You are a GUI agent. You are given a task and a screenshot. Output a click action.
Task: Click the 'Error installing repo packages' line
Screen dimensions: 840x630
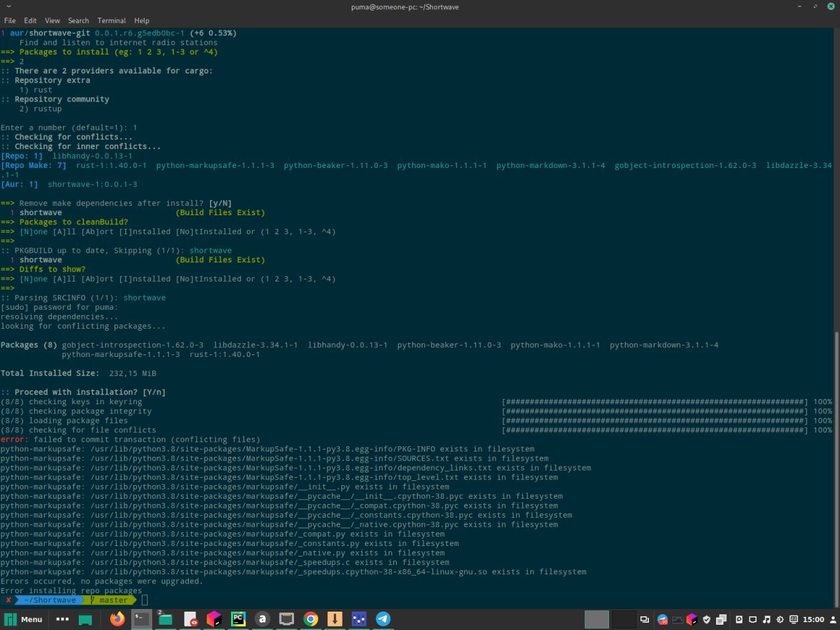[x=71, y=591]
